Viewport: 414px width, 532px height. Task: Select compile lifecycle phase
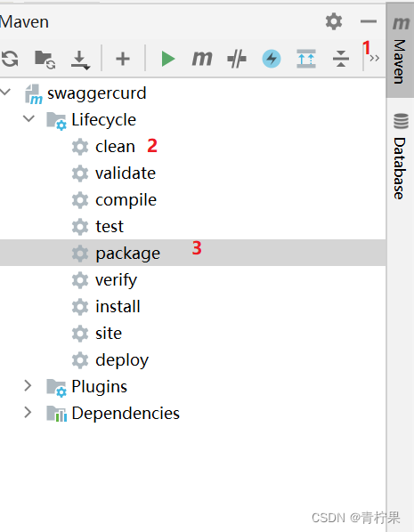click(126, 200)
